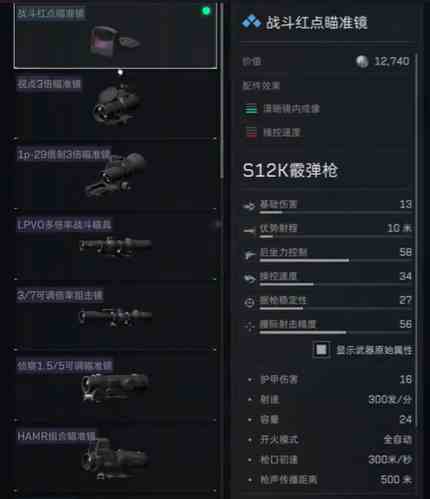
Task: Click the green bars attachment effect icon
Action: coord(250,109)
